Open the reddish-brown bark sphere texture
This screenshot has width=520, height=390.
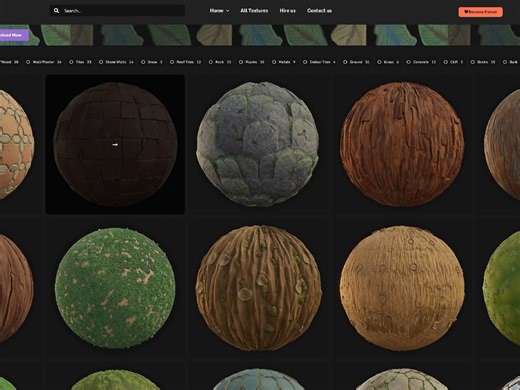(402, 144)
